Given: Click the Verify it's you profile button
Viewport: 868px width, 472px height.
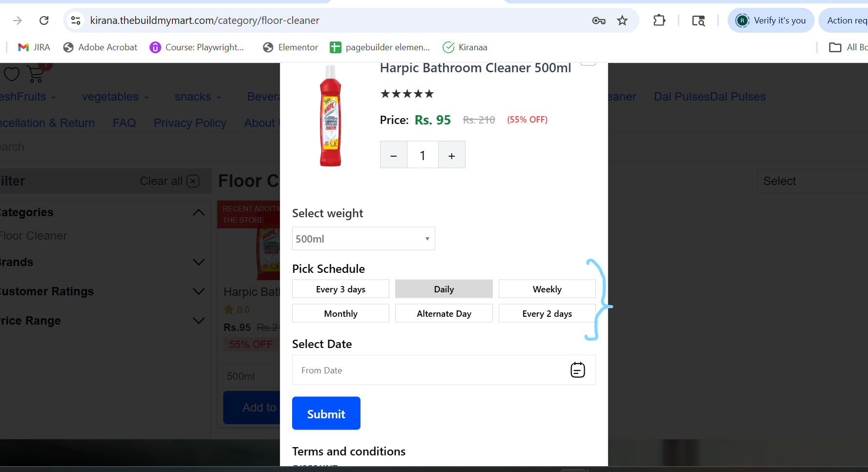Looking at the screenshot, I should coord(771,21).
